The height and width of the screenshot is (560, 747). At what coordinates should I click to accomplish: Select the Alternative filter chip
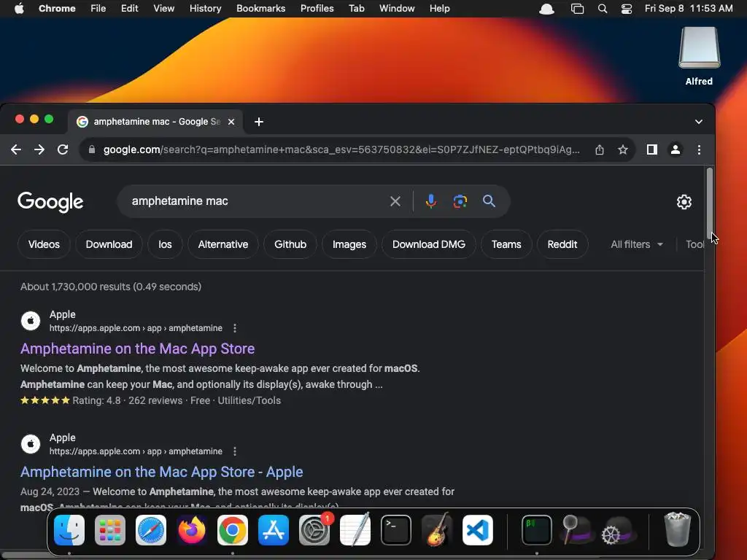[x=223, y=244]
